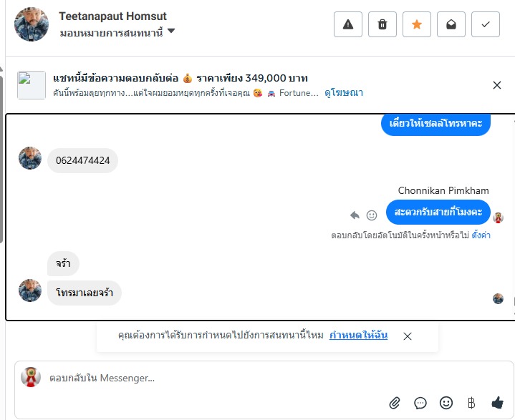This screenshot has width=515, height=420.
Task: Click the reply arrow beside the message
Action: (x=355, y=215)
